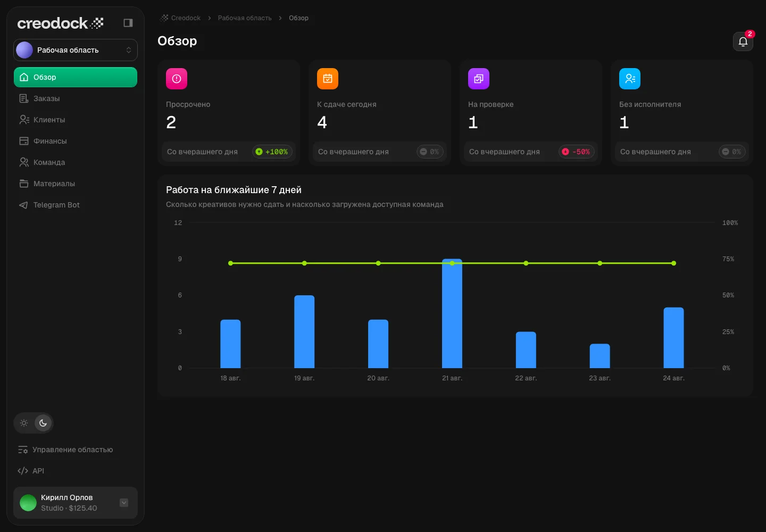Click Кирилл Орлов green avatar
This screenshot has height=532, width=766.
pyautogui.click(x=28, y=503)
